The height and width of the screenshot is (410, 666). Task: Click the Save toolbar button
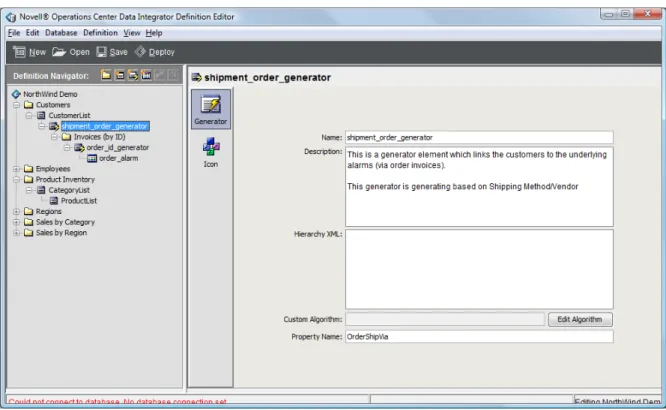pos(112,52)
